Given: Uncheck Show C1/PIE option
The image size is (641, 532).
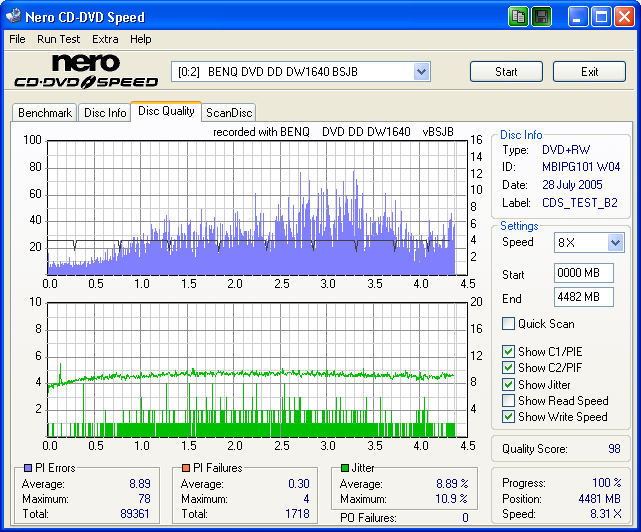Looking at the screenshot, I should coord(509,352).
